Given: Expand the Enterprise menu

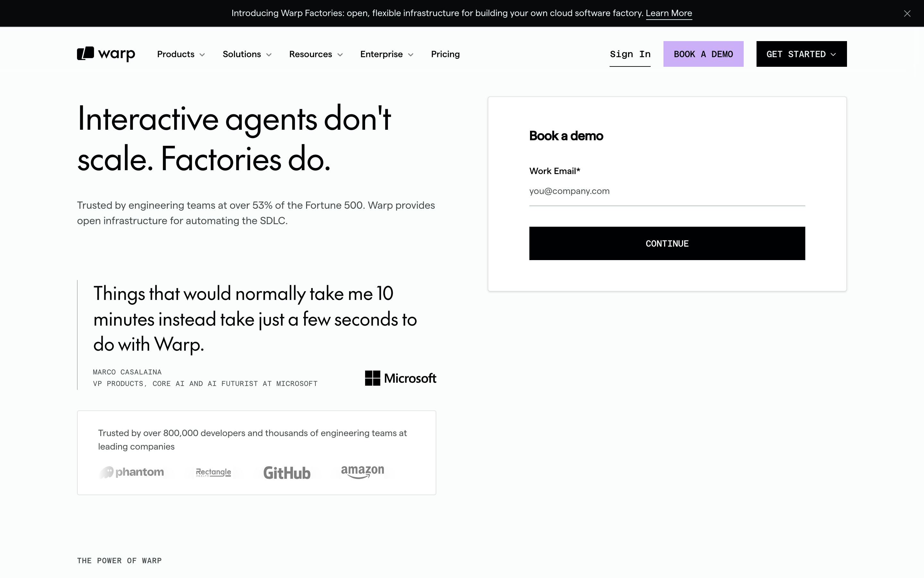Looking at the screenshot, I should pyautogui.click(x=387, y=54).
